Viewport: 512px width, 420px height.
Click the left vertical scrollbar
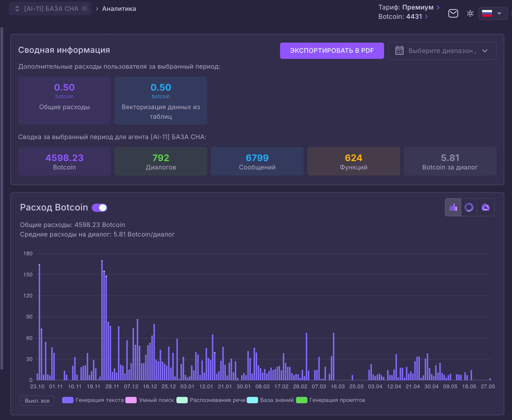(x=2, y=198)
